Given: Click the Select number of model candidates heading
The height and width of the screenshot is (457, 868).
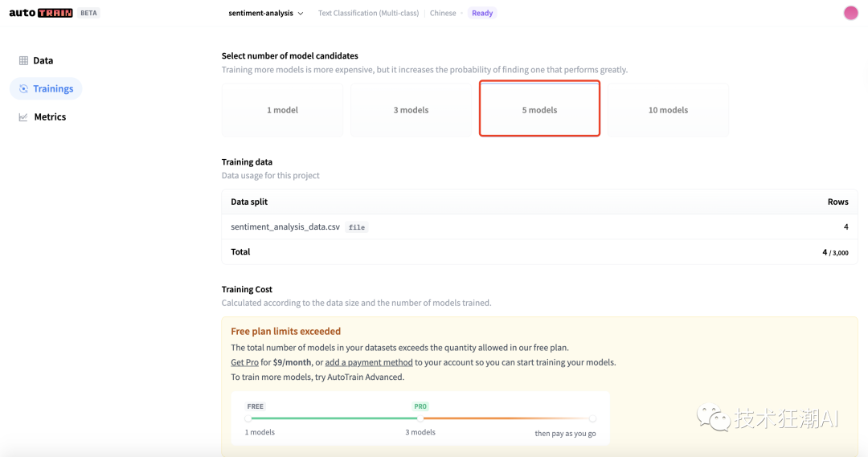Looking at the screenshot, I should [289, 55].
